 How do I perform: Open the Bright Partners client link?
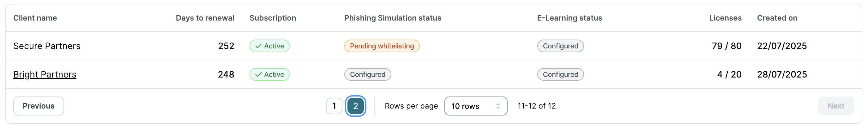pos(45,74)
